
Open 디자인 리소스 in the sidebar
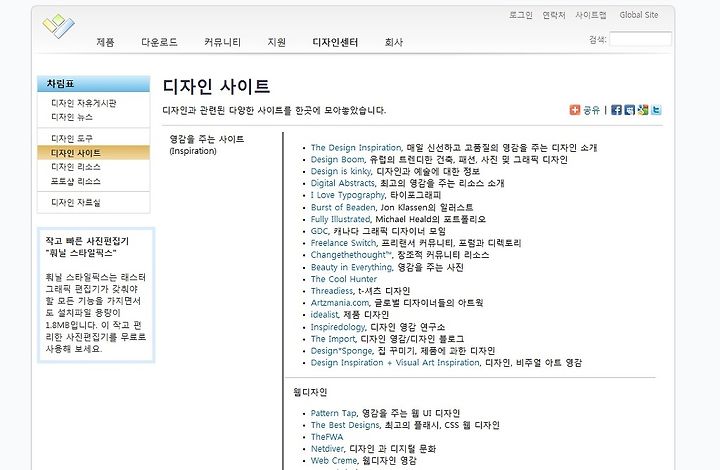76,167
